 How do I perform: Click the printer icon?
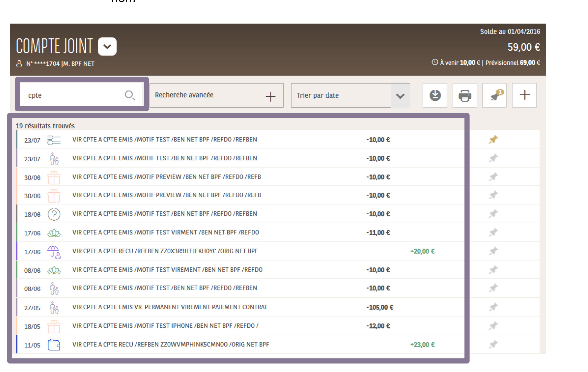tap(465, 95)
